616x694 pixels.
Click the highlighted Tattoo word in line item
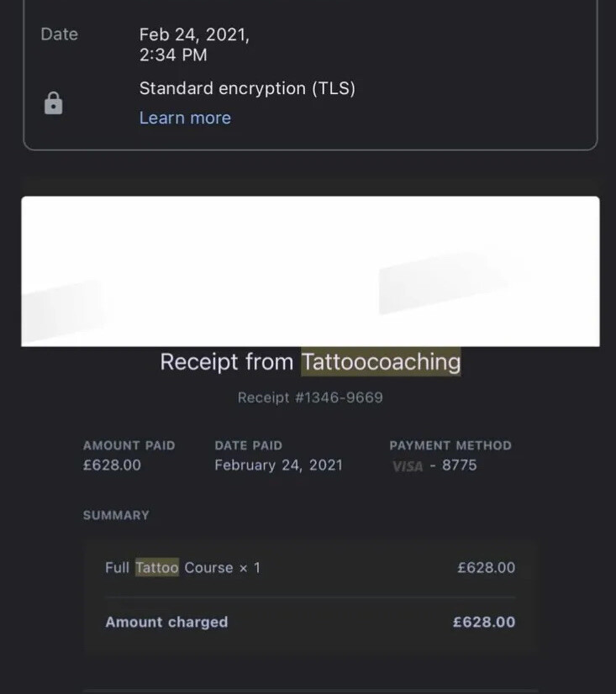pyautogui.click(x=157, y=568)
